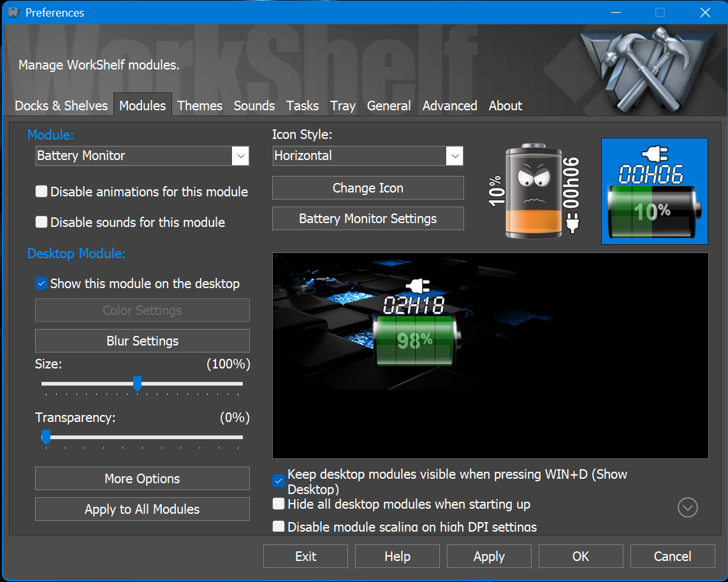
Task: Click the Apply to All Modules button
Action: 142,509
